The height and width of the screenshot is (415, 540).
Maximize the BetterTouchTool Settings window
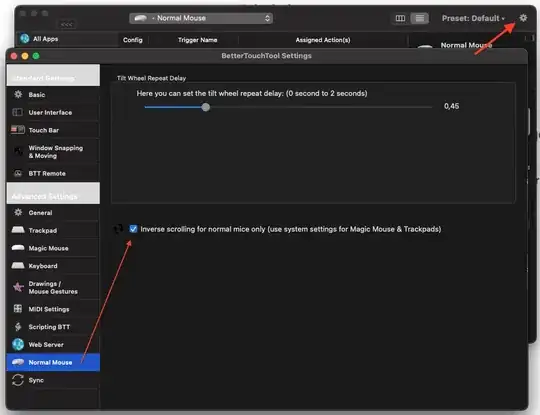(36, 56)
